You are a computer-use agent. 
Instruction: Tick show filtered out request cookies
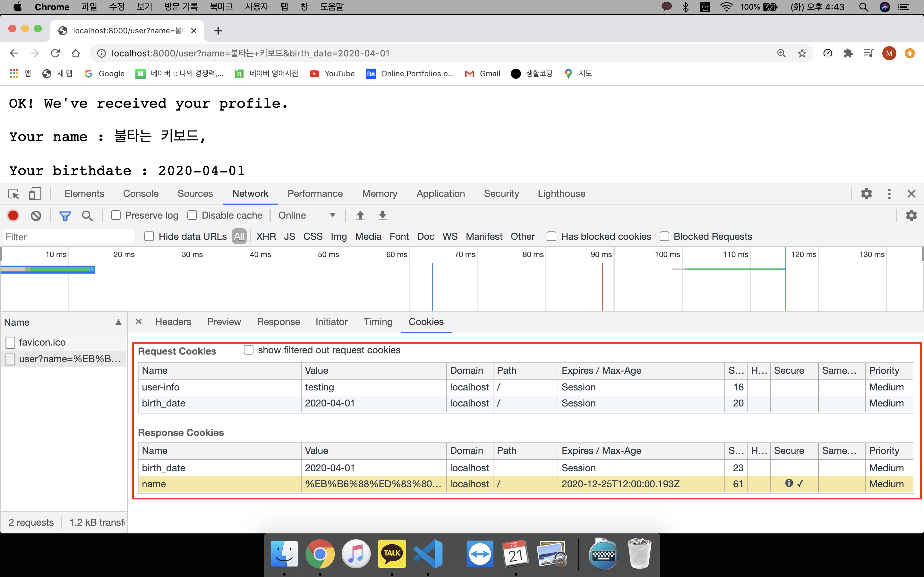pos(249,350)
